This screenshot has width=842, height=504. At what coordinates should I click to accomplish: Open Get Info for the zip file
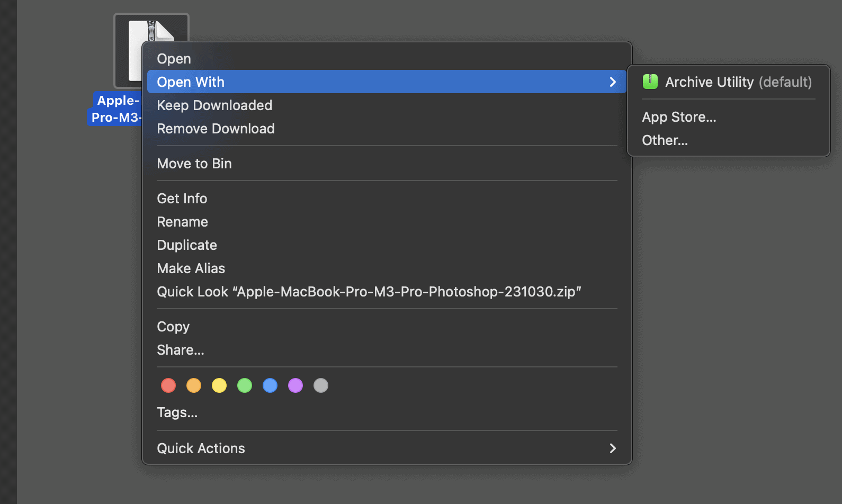(x=182, y=199)
